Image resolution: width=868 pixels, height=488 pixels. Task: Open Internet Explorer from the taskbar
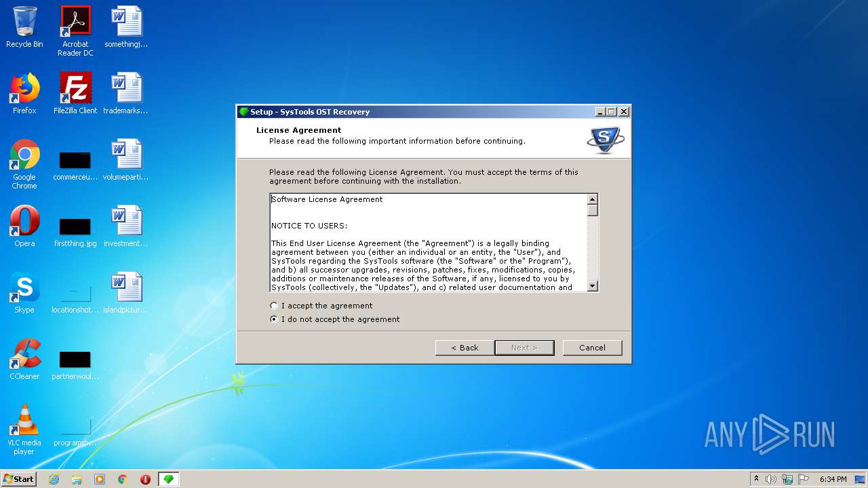point(54,479)
